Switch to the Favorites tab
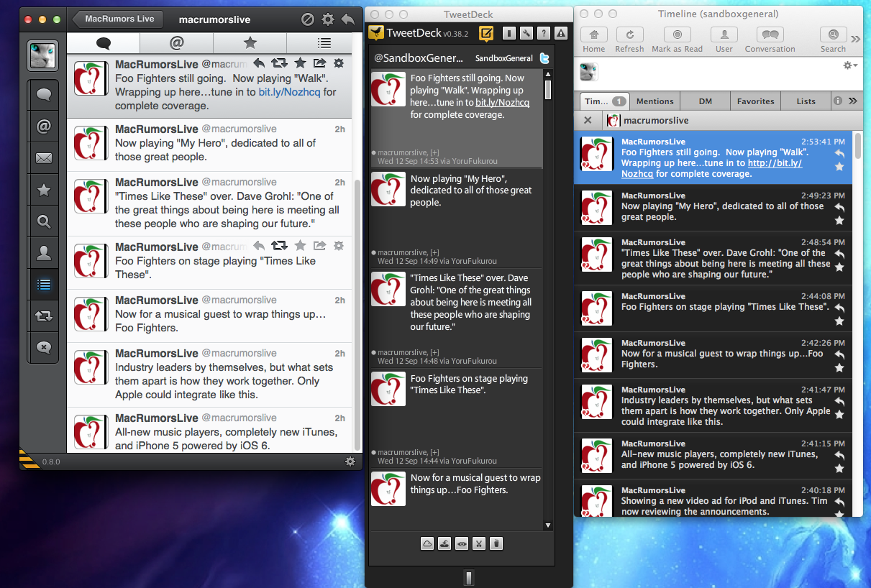 [756, 101]
